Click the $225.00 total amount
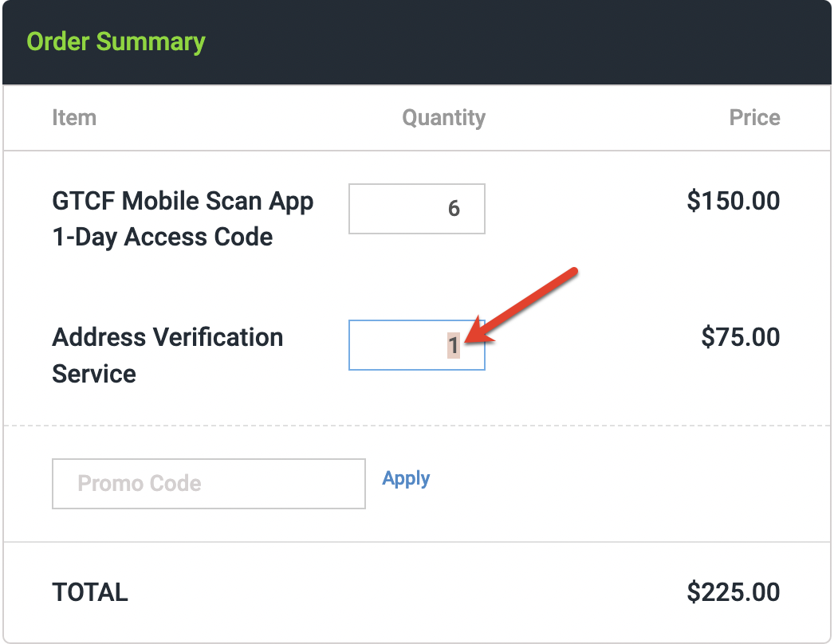This screenshot has width=834, height=644. pos(731,592)
